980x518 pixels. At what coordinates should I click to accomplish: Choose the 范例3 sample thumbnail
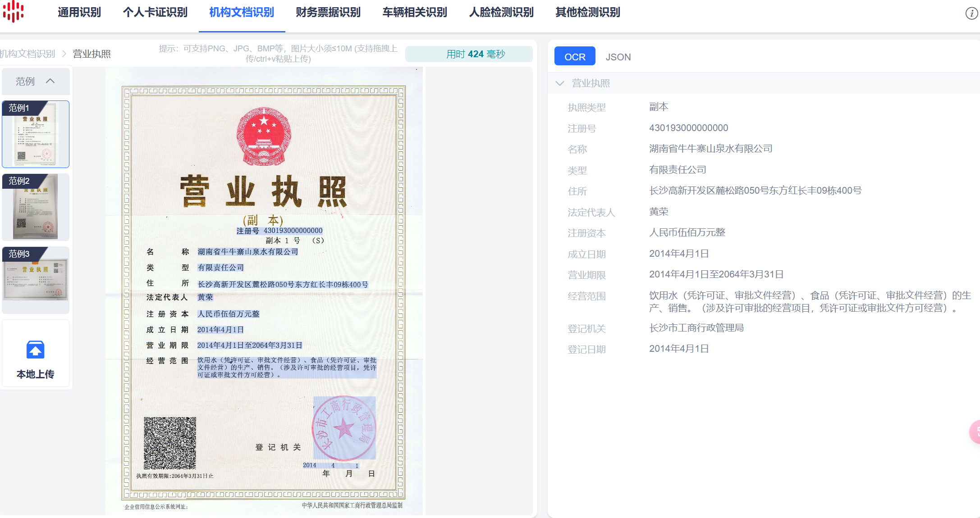[36, 279]
